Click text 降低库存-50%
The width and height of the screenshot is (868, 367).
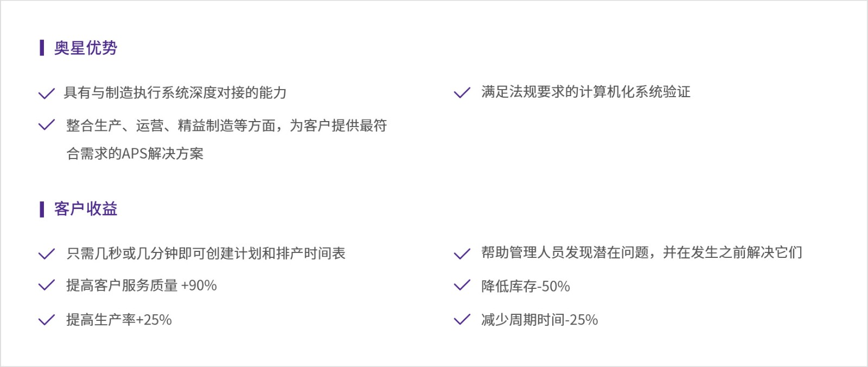(526, 286)
